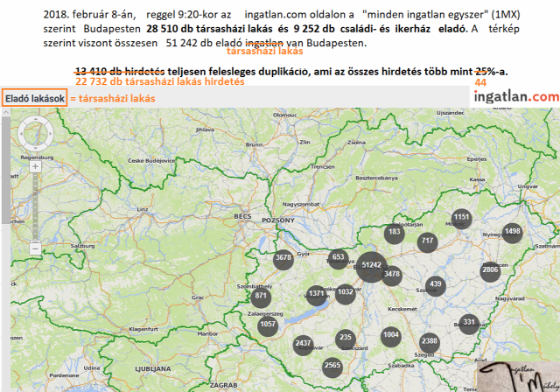Click the Kecskemét city label
This screenshot has width=560, height=392.
402,309
